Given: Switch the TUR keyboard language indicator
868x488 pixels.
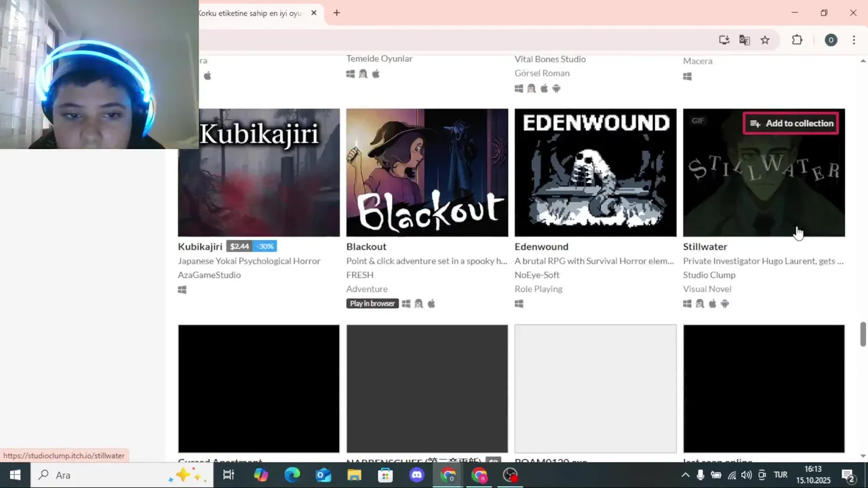Looking at the screenshot, I should tap(781, 475).
